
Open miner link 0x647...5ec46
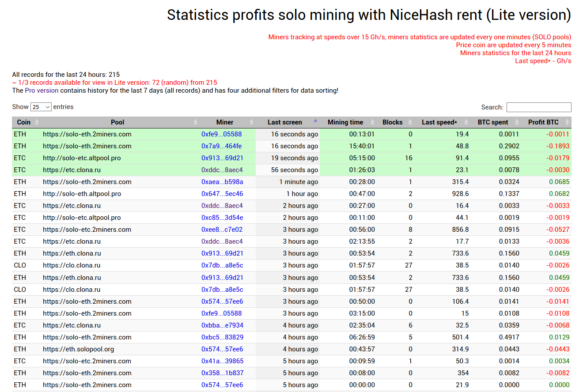click(x=222, y=194)
